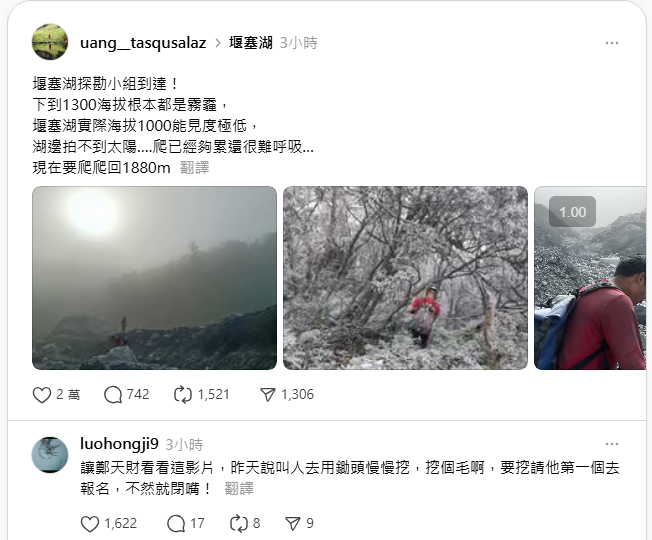
Task: Click the luohongji9 profile avatar
Action: pos(50,455)
